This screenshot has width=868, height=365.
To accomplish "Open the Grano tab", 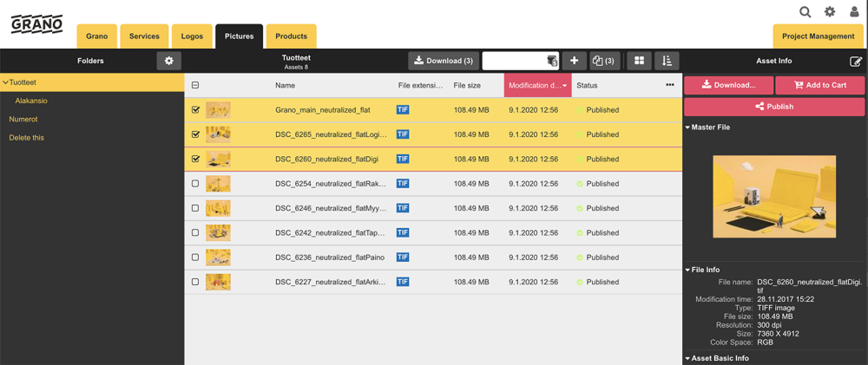I will tap(96, 36).
